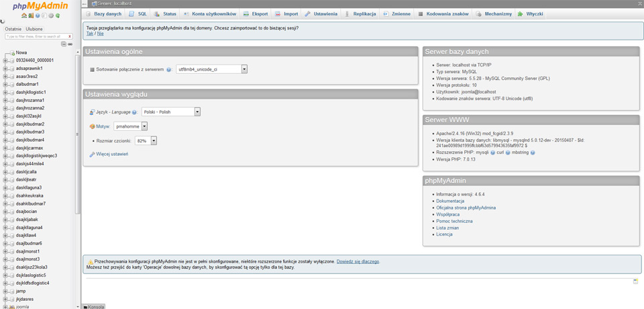Image resolution: width=644 pixels, height=309 pixels.
Task: Open the Bazy danych tab
Action: pyautogui.click(x=103, y=14)
